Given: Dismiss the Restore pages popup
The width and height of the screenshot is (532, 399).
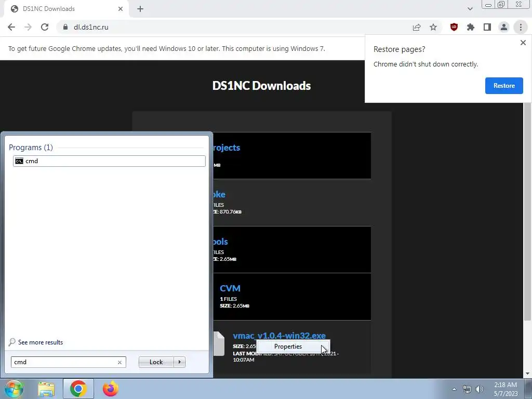Looking at the screenshot, I should pyautogui.click(x=523, y=43).
